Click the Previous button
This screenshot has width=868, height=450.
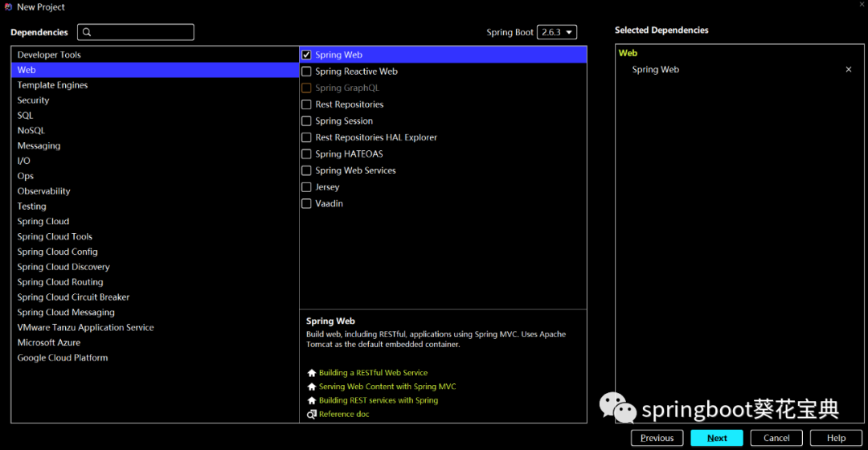click(x=657, y=438)
